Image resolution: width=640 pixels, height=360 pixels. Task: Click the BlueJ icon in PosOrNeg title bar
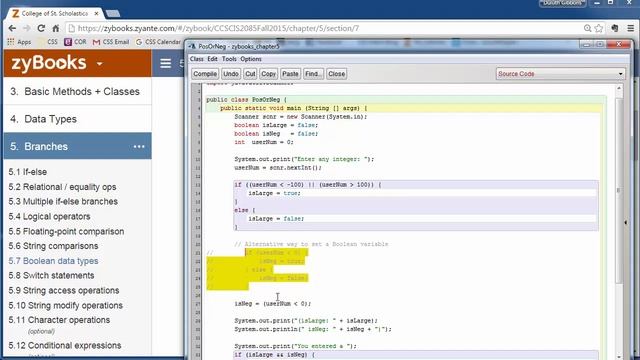point(192,46)
